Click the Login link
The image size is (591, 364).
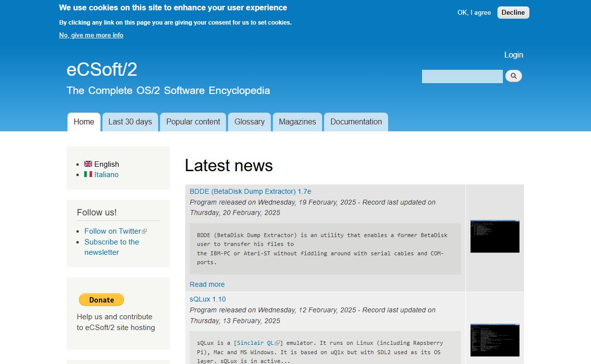tap(514, 55)
